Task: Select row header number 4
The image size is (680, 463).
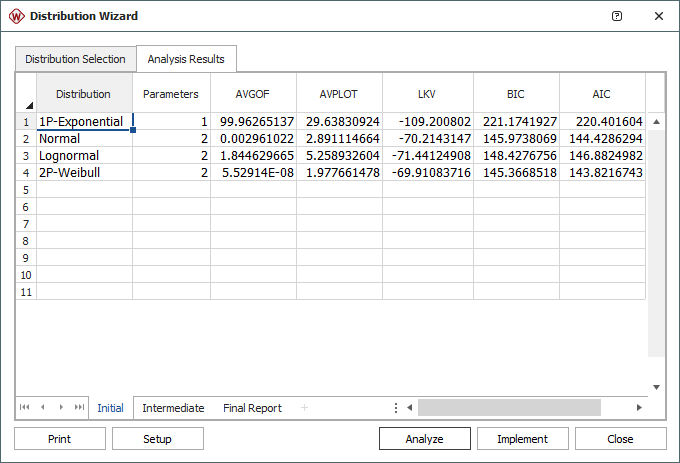Action: click(x=26, y=173)
